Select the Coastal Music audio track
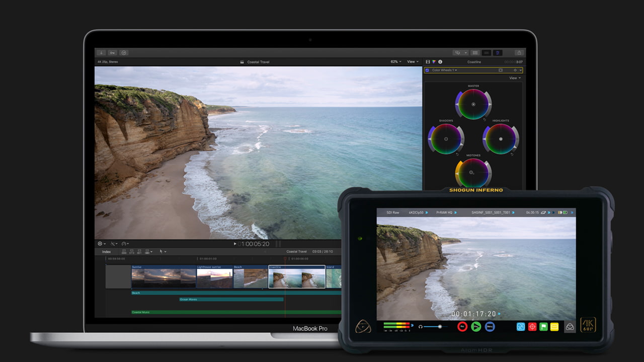This screenshot has width=644, height=362. 235,312
